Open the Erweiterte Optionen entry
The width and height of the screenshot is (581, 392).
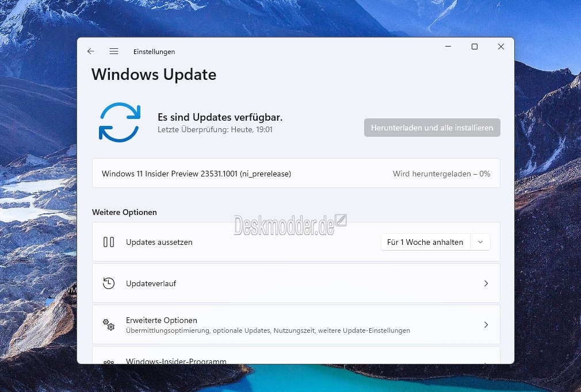pyautogui.click(x=296, y=325)
